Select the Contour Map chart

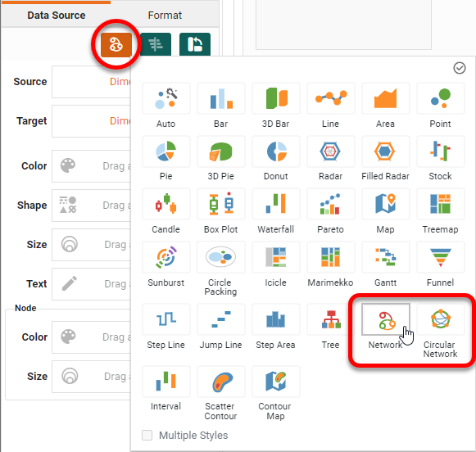coord(276,382)
